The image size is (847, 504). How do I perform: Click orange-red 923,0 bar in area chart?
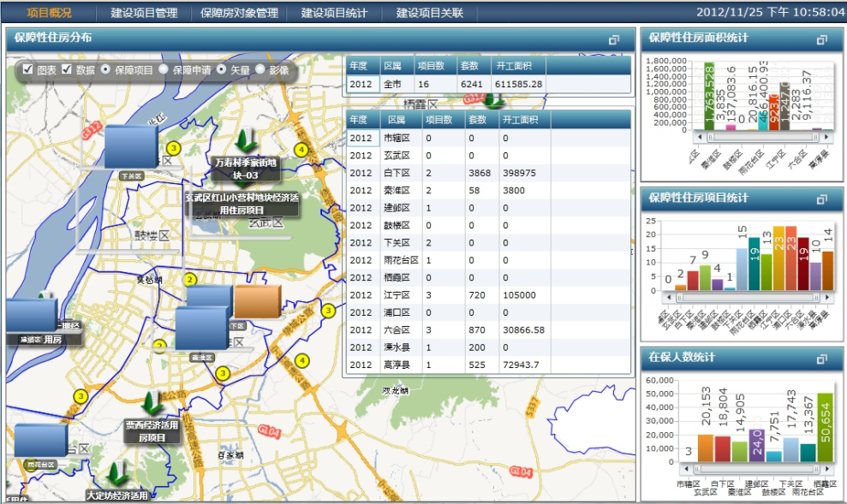click(x=773, y=113)
